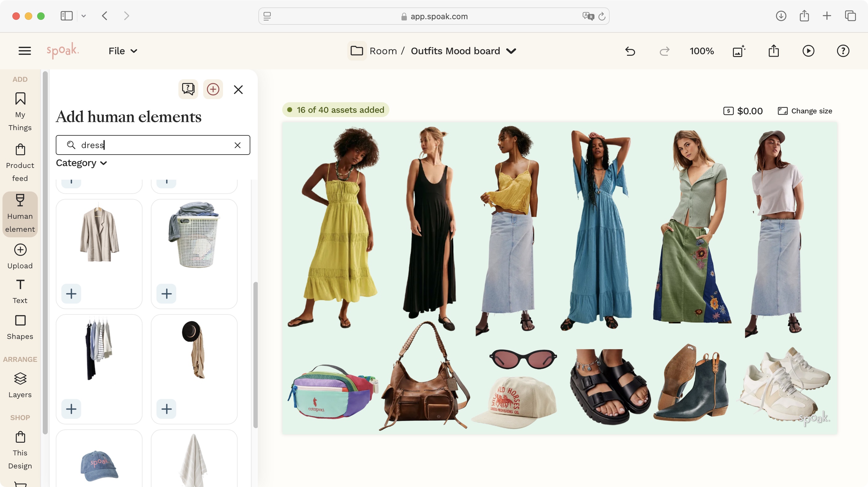This screenshot has width=868, height=487.
Task: Open the File menu
Action: point(123,51)
